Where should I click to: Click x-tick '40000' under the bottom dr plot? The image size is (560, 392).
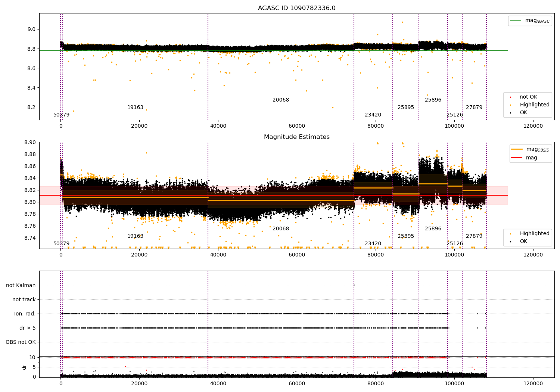pyautogui.click(x=218, y=383)
